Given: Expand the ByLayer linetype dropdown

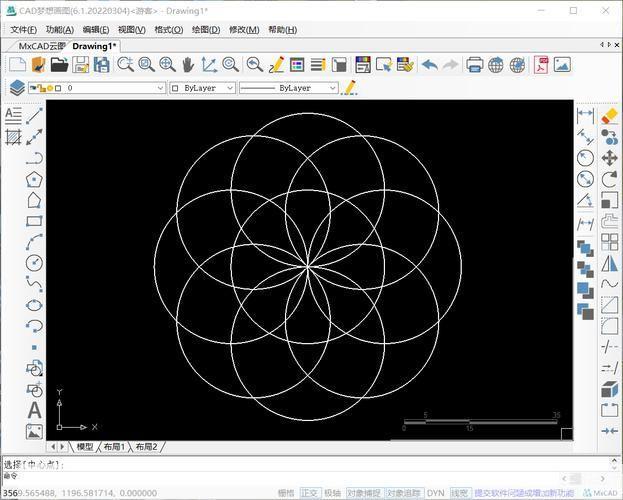Looking at the screenshot, I should click(x=288, y=88).
